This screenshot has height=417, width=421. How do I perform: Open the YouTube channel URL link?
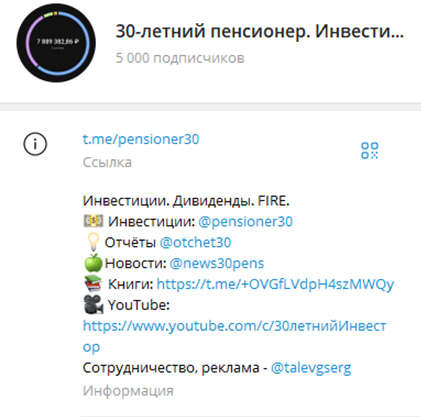point(235,336)
